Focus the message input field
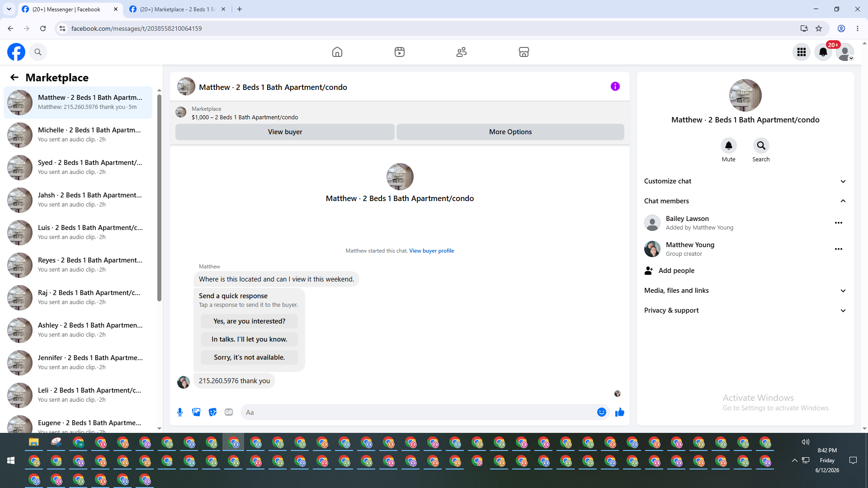 [418, 412]
